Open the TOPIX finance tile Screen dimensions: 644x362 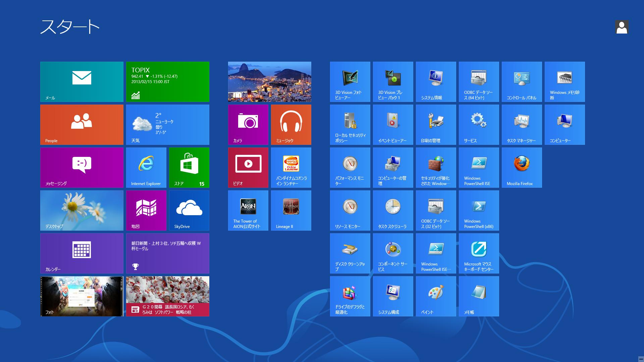[x=167, y=81]
